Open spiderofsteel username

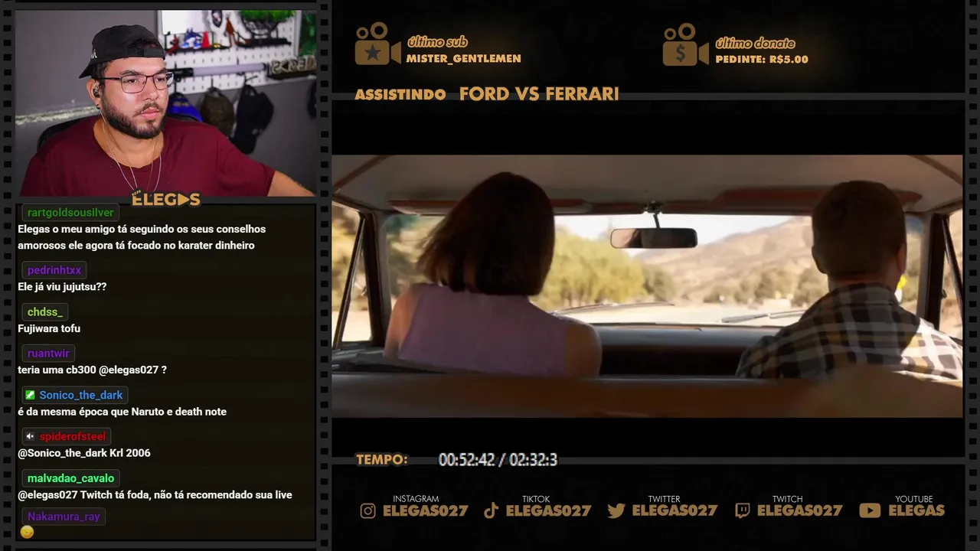click(x=73, y=436)
